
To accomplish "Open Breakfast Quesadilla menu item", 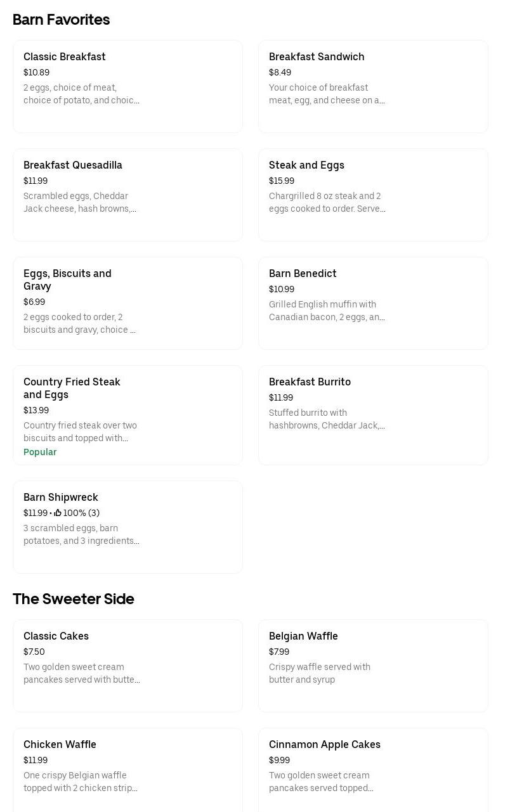I will click(127, 195).
